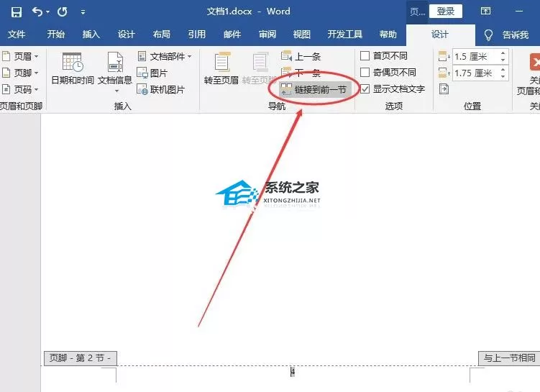Click the 登录 sign-in button
Viewport: 540px width, 392px height.
click(445, 12)
